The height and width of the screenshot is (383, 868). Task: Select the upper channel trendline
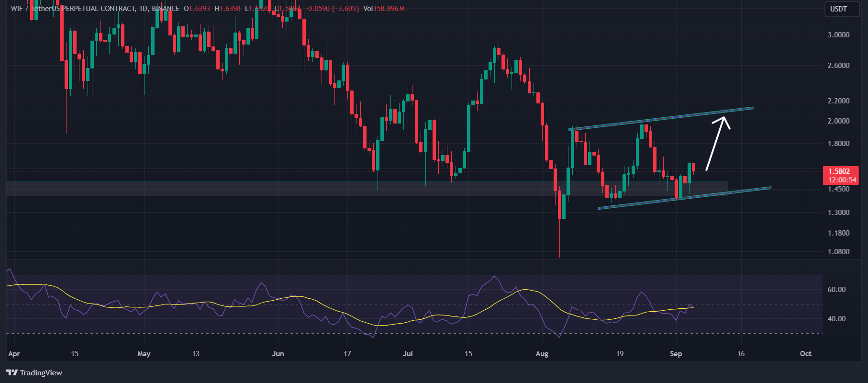click(660, 119)
